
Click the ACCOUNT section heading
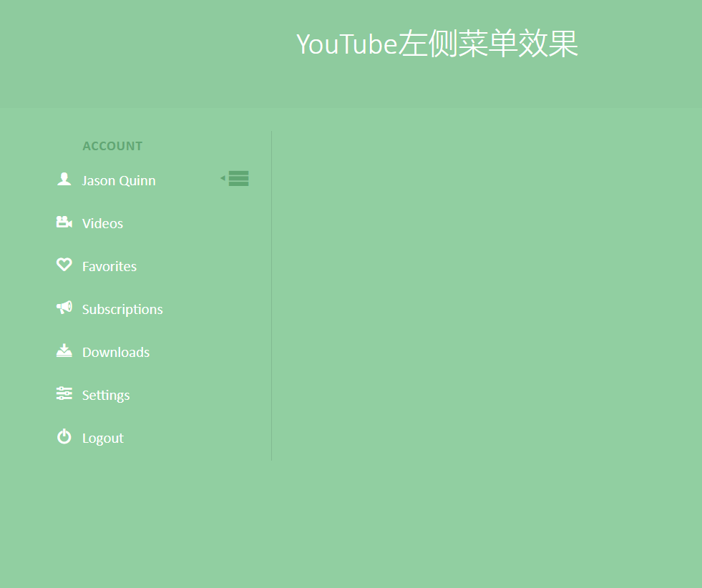click(112, 146)
